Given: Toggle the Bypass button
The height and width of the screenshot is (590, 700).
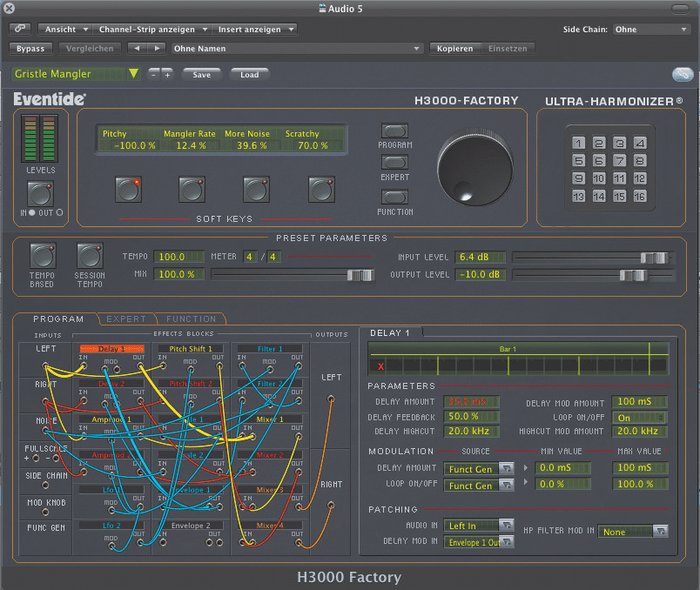Looking at the screenshot, I should [30, 48].
